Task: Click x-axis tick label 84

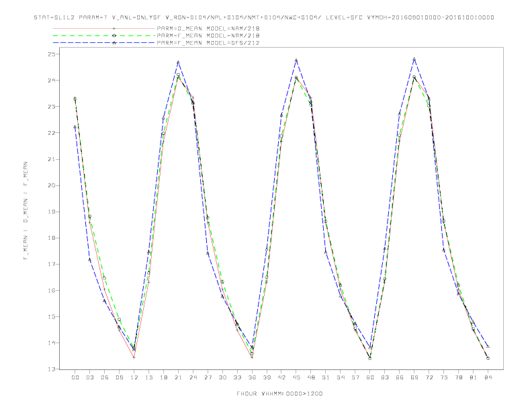Action: pyautogui.click(x=488, y=377)
